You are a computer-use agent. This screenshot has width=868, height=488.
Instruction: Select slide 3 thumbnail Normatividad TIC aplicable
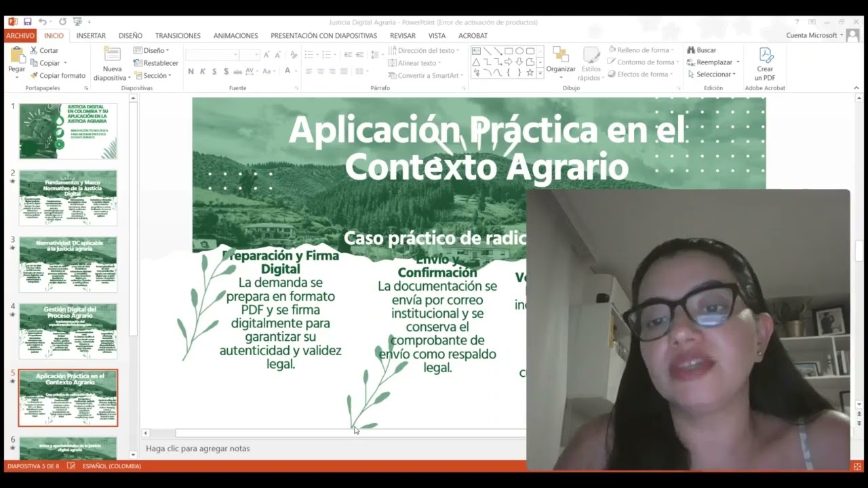[68, 264]
